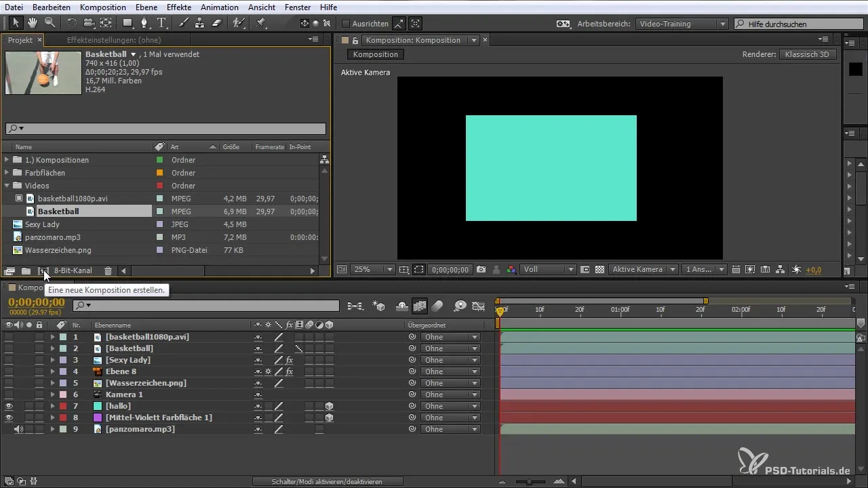This screenshot has height=488, width=868.
Task: Click the Komposition button in viewer
Action: click(x=376, y=54)
